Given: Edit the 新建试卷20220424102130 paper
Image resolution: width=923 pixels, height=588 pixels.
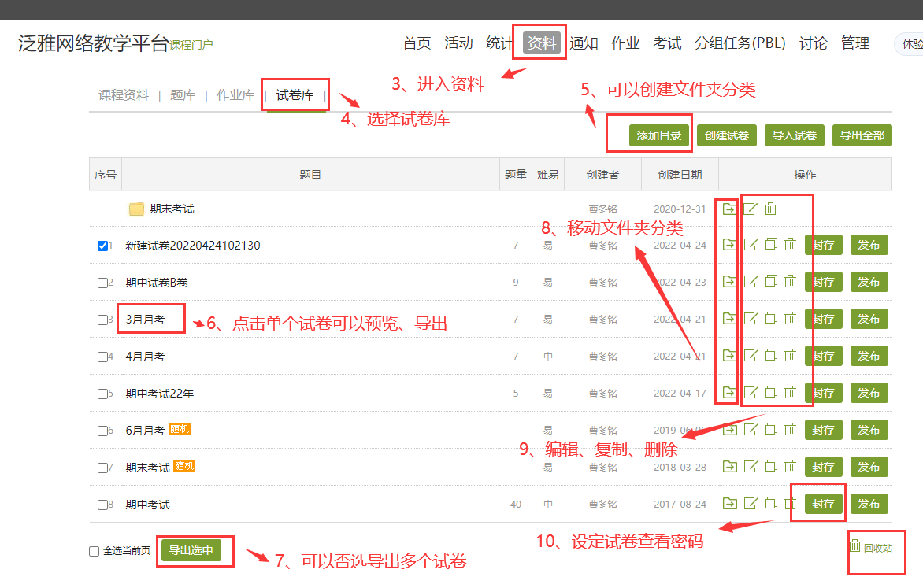Looking at the screenshot, I should (x=751, y=244).
